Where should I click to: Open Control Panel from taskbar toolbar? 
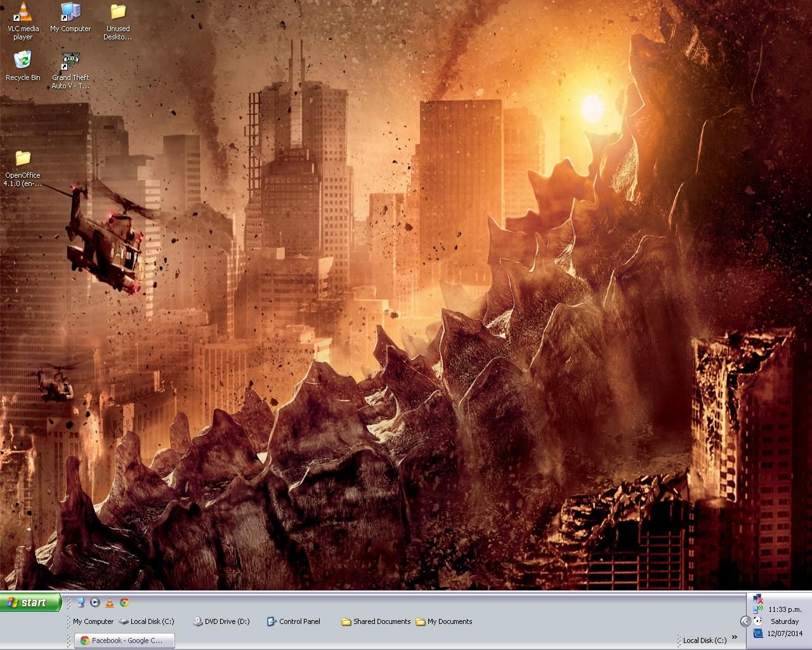tap(294, 621)
